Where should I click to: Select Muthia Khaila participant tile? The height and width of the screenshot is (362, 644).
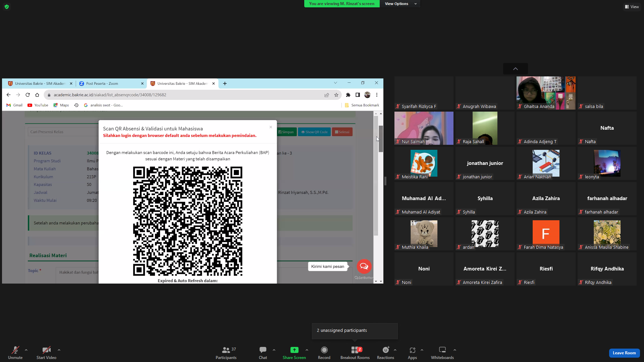424,234
